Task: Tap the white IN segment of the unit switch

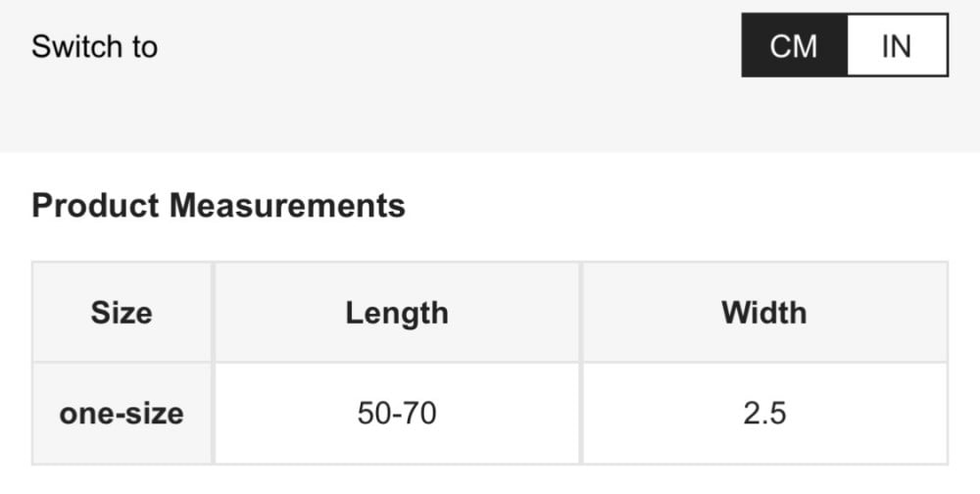Action: tap(897, 45)
